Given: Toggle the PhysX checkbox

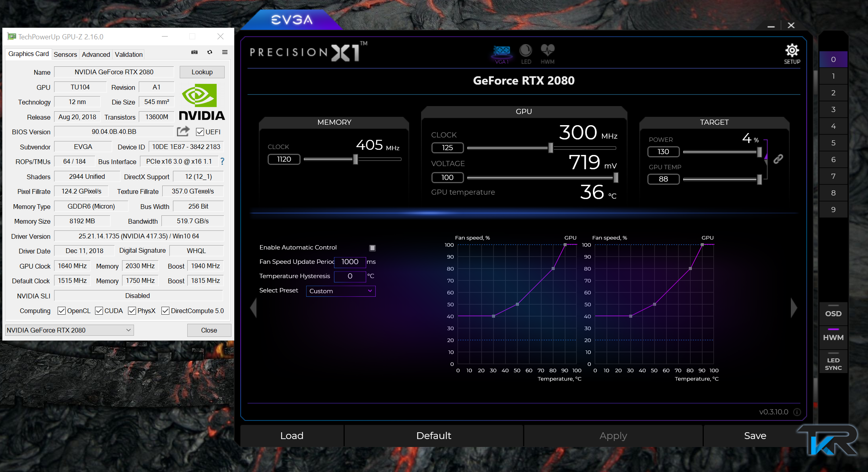Looking at the screenshot, I should 132,311.
